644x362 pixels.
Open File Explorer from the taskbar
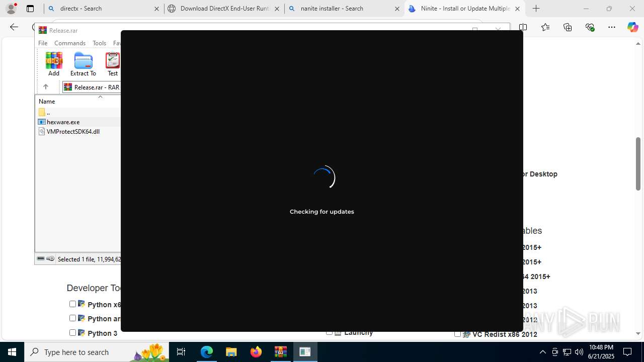[x=231, y=352]
